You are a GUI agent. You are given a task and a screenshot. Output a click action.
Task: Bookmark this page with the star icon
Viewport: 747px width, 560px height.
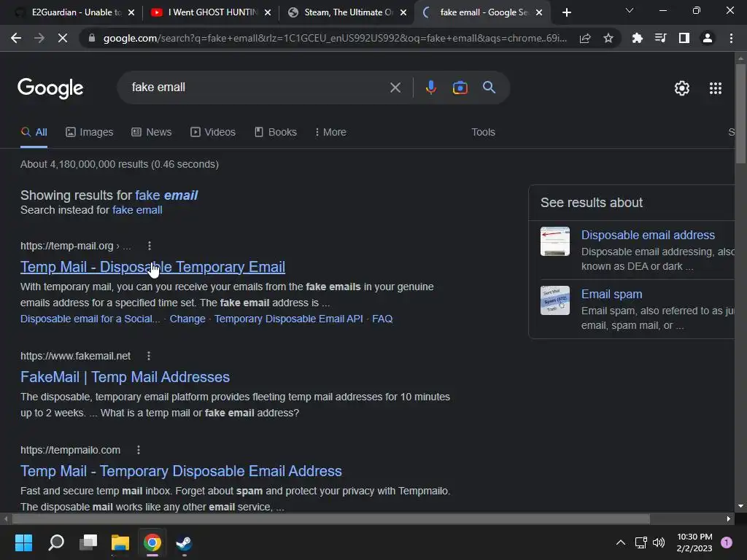[608, 38]
